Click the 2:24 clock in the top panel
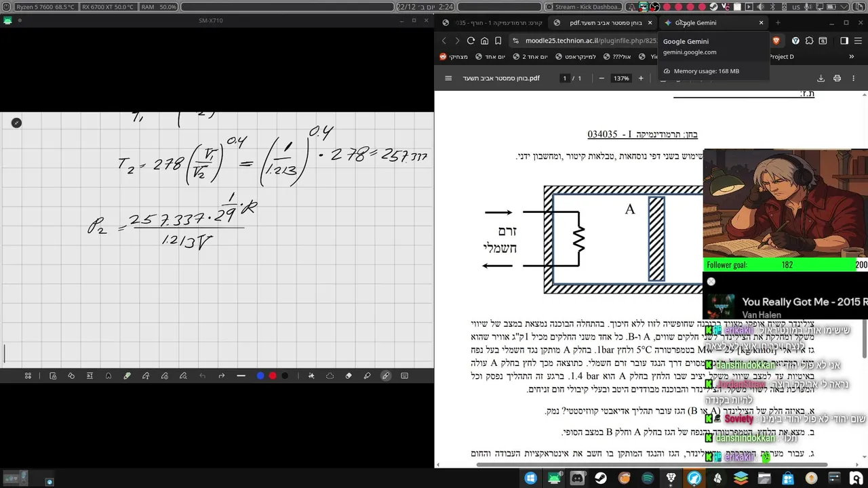The height and width of the screenshot is (488, 868). coord(446,7)
